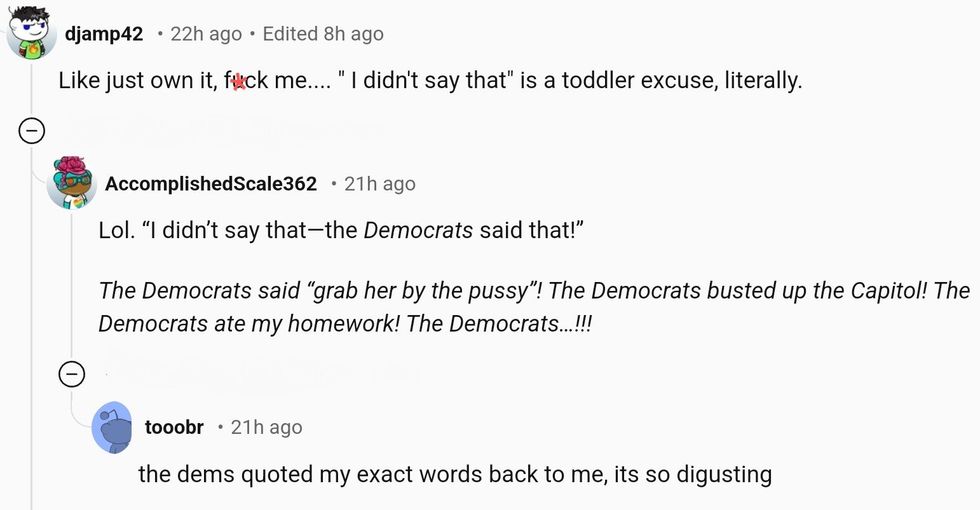
Task: Click the 'Edited 8h ago' label
Action: coord(322,34)
